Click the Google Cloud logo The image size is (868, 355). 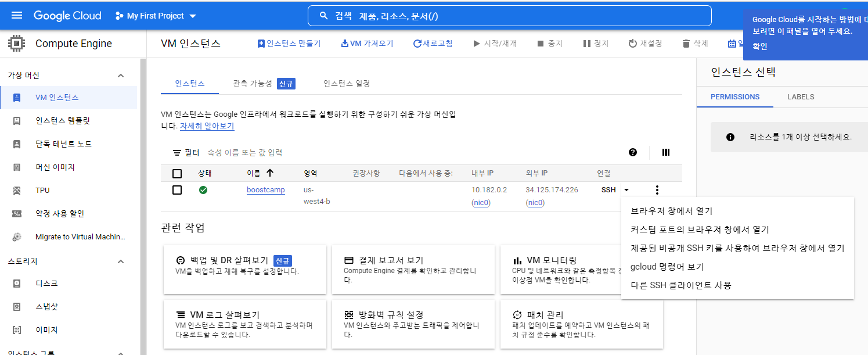(x=67, y=16)
